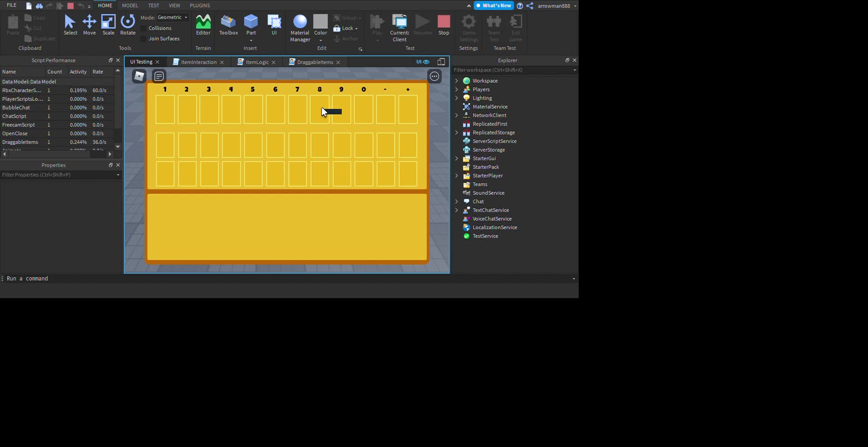The image size is (868, 447).
Task: Switch to the MODEL ribbon tab
Action: click(130, 5)
